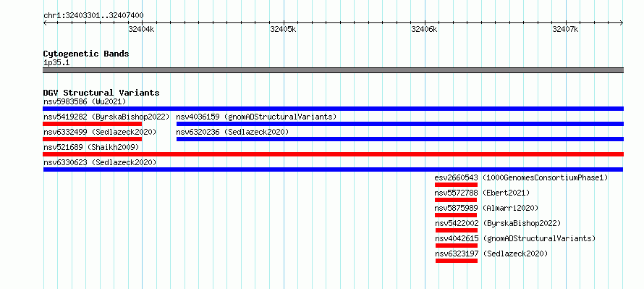Screen dimensions: 644x289
Task: Click the left arrowhead of the ruler
Action: point(45,23)
